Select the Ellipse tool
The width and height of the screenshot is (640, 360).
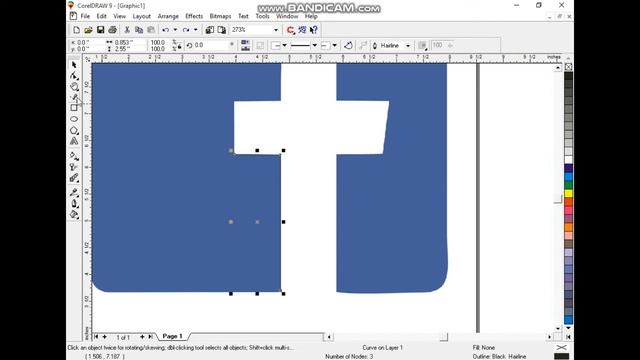coord(74,119)
